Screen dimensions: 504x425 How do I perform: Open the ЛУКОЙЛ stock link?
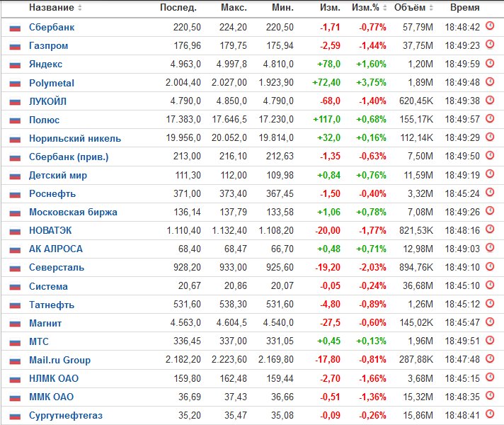(x=47, y=101)
